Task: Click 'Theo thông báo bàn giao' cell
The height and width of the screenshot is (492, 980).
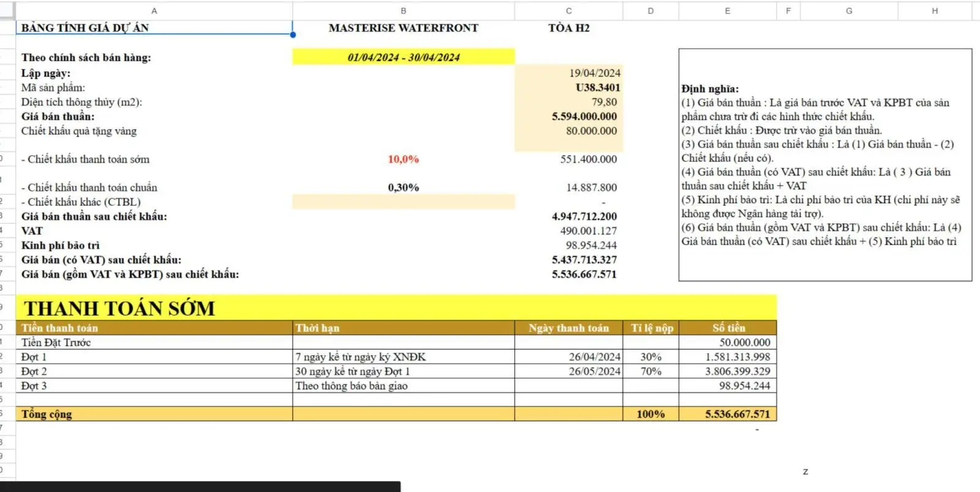Action: pos(404,386)
